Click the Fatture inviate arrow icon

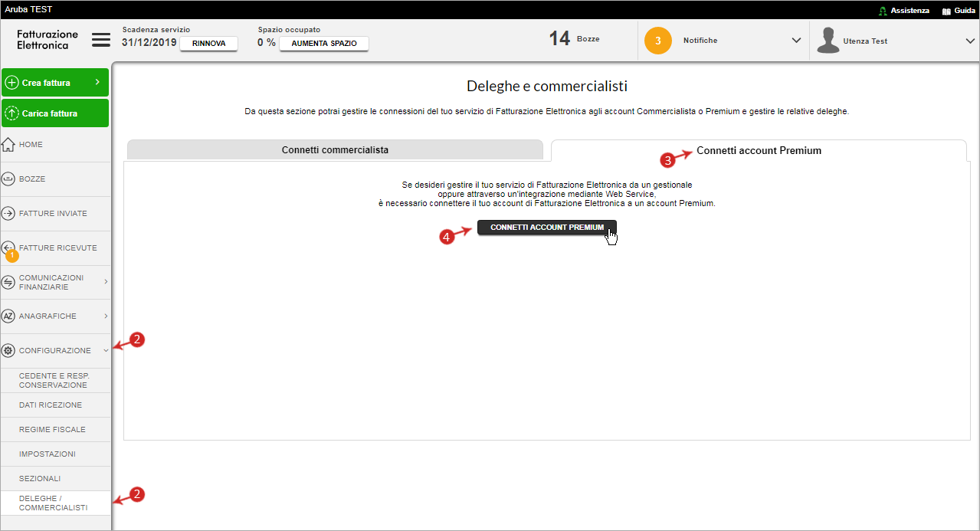8,213
